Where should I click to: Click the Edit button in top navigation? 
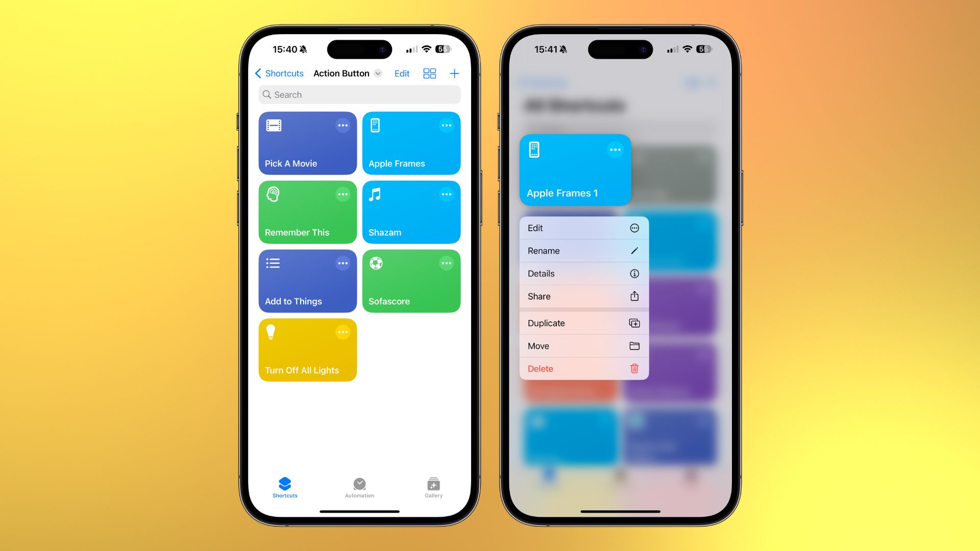[x=402, y=73]
